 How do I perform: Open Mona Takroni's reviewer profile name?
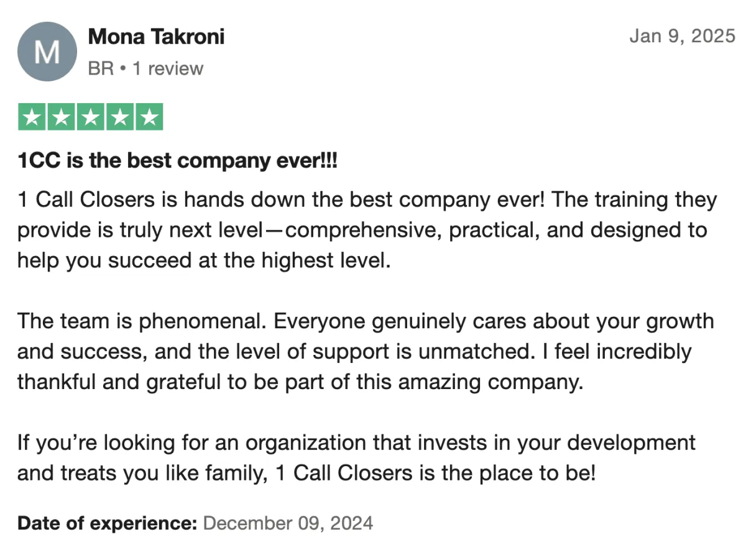pos(156,37)
